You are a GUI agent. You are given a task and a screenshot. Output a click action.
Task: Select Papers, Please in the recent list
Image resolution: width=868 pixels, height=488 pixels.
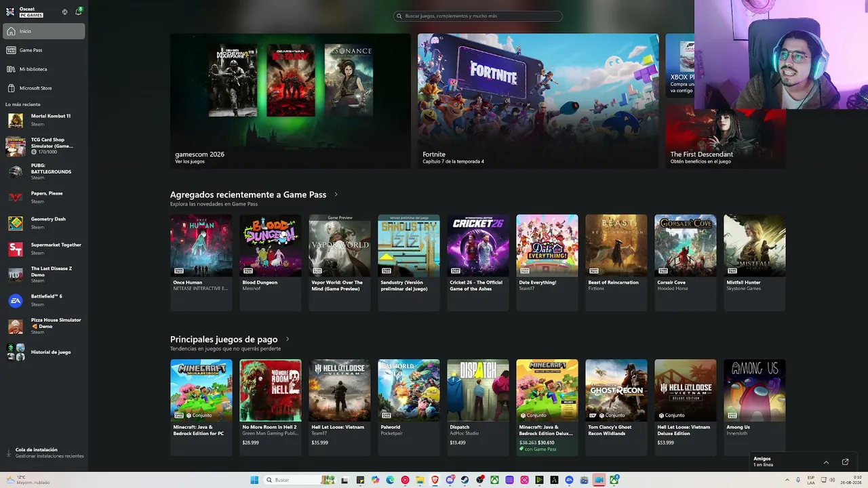[44, 197]
